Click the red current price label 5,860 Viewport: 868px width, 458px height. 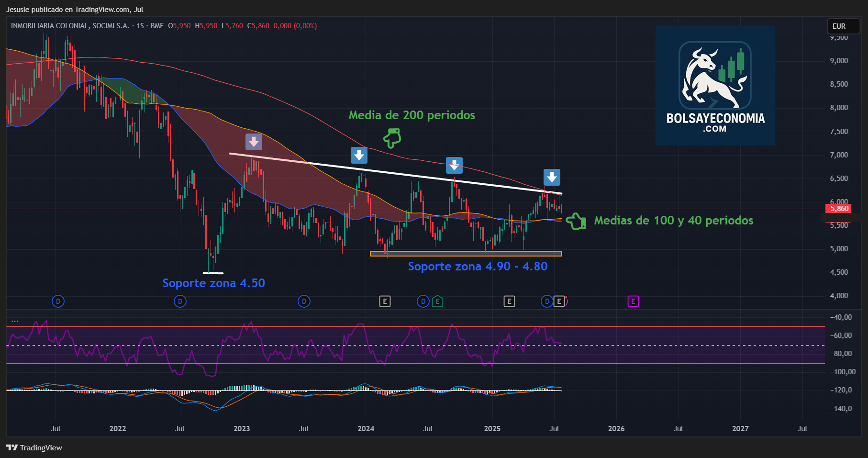pyautogui.click(x=839, y=209)
